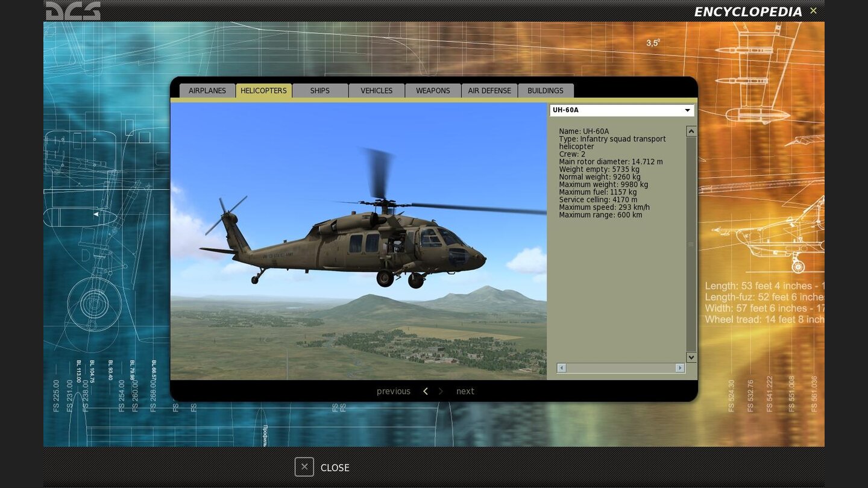Click the horizontal scrollbar track under the description
Screen dimensions: 868x488
point(621,368)
